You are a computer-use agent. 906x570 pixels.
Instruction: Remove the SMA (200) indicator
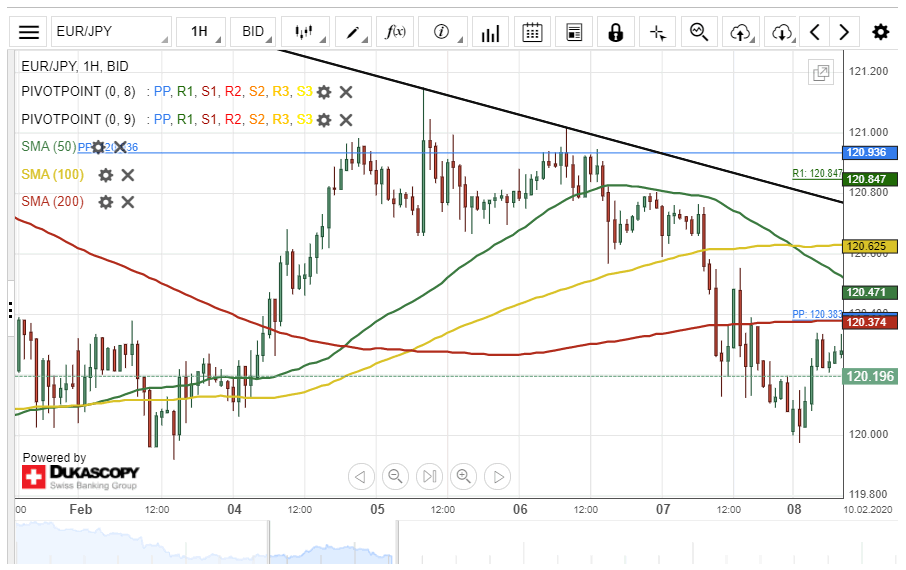(x=128, y=202)
